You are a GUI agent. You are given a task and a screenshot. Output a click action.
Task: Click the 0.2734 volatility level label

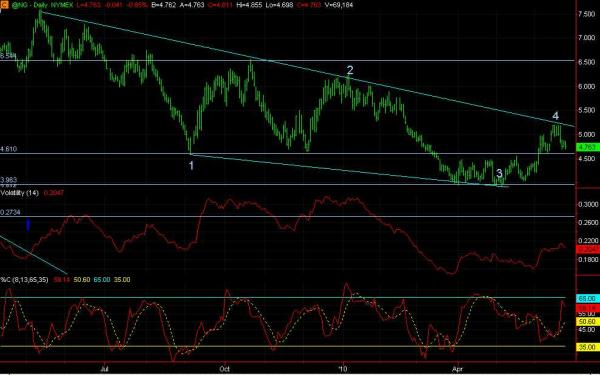10,212
